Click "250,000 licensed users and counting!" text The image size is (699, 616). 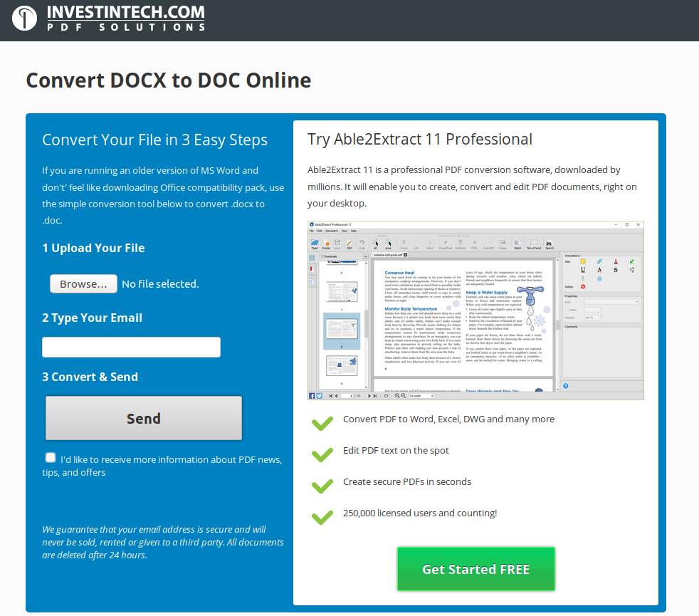pos(420,513)
